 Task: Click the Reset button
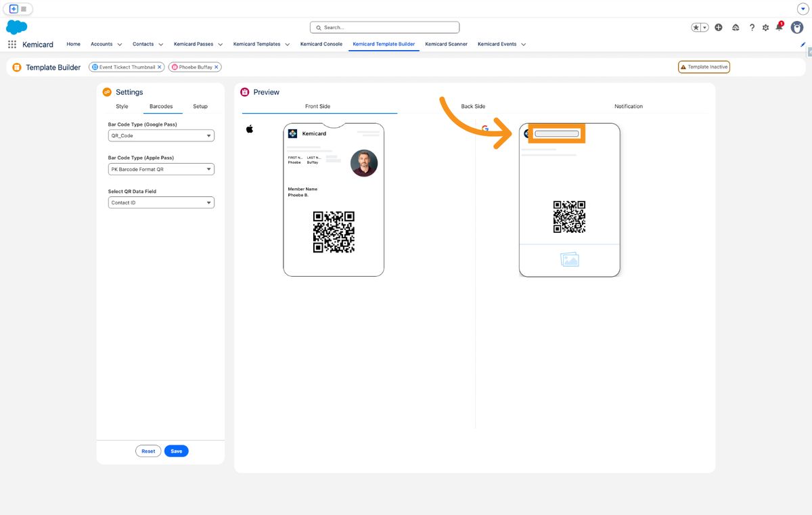pyautogui.click(x=148, y=451)
